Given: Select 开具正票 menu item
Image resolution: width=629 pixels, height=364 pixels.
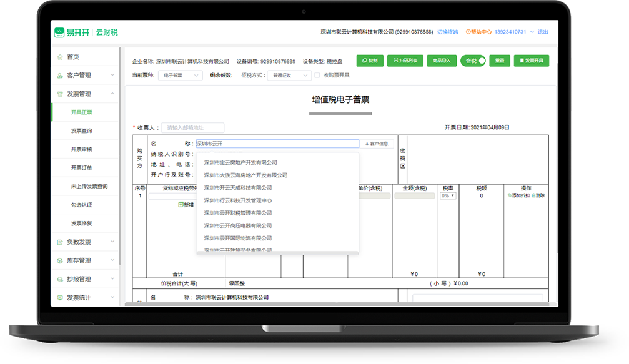Looking at the screenshot, I should 85,112.
